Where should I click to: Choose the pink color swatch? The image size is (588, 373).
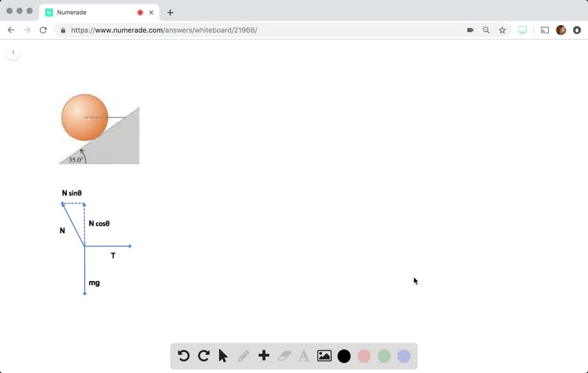(x=364, y=356)
